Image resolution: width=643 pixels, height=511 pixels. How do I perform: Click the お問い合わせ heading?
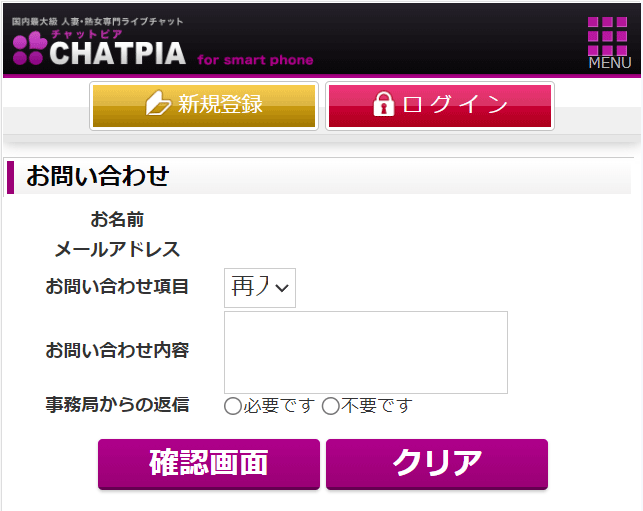98,176
